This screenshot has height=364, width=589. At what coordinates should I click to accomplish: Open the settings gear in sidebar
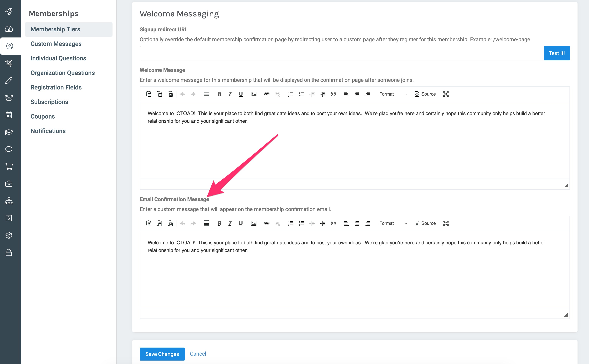(x=9, y=235)
